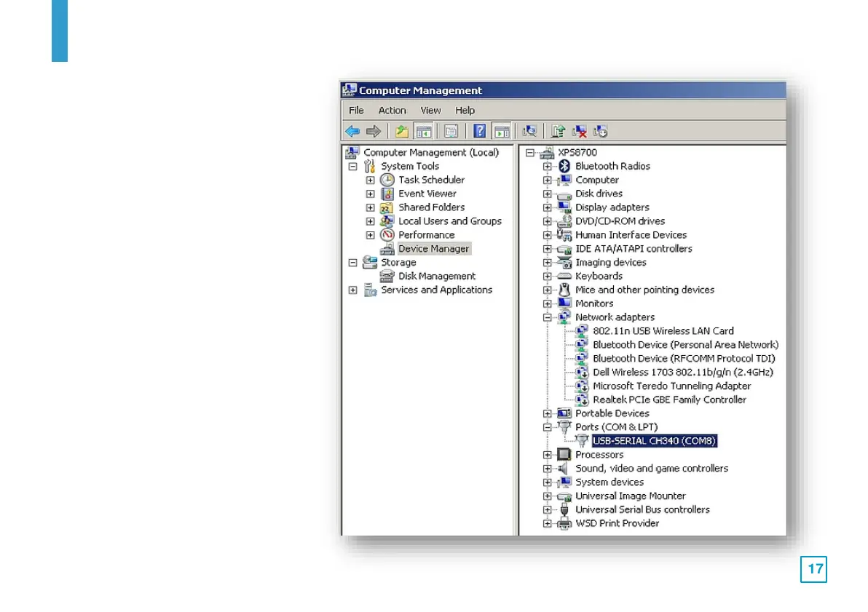Select Disk Management in the left tree
The image size is (868, 612).
pos(436,277)
